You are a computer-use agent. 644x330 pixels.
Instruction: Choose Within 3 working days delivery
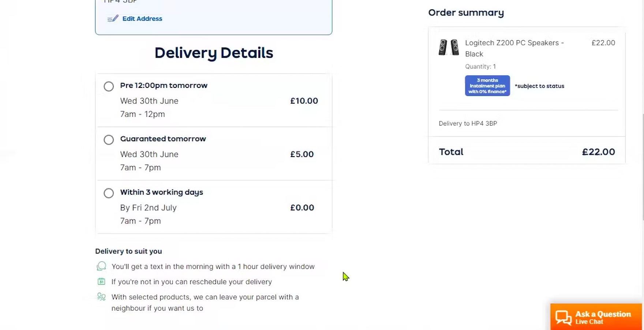point(109,193)
